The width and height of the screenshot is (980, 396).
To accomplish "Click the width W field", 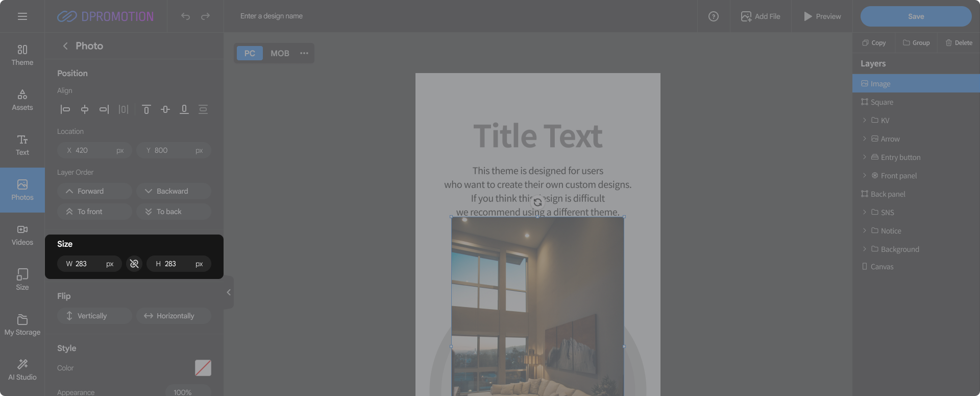I will point(89,264).
